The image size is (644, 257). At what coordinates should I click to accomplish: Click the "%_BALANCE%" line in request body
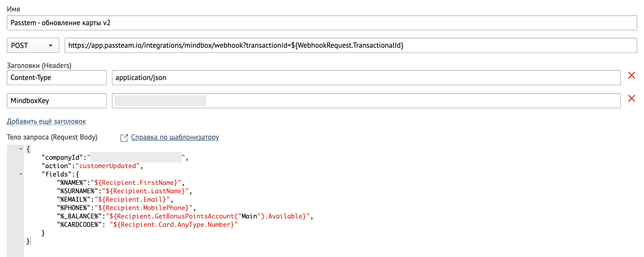click(185, 216)
